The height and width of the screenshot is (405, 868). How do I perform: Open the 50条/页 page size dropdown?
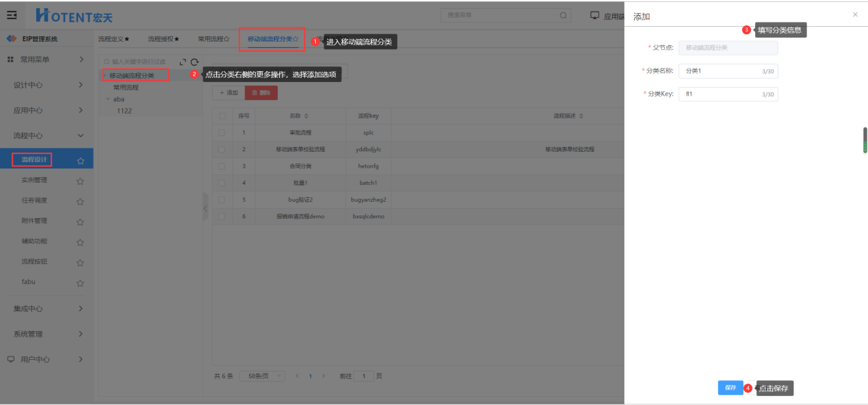(264, 376)
